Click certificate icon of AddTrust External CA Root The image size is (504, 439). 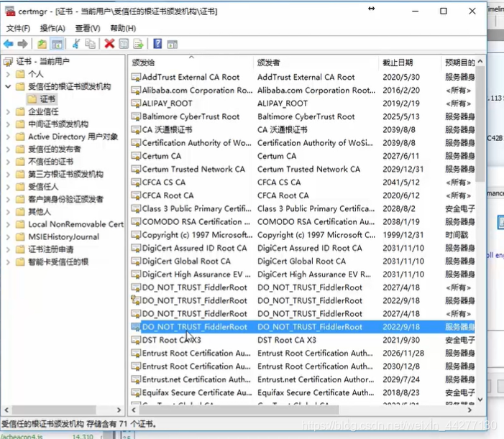pyautogui.click(x=136, y=77)
